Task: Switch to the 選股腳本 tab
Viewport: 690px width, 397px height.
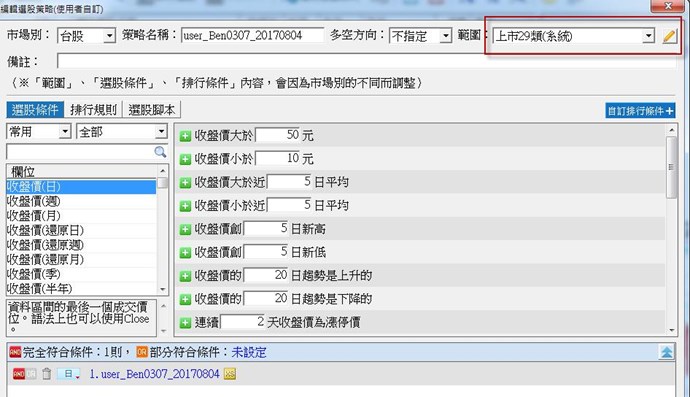Action: pyautogui.click(x=151, y=110)
